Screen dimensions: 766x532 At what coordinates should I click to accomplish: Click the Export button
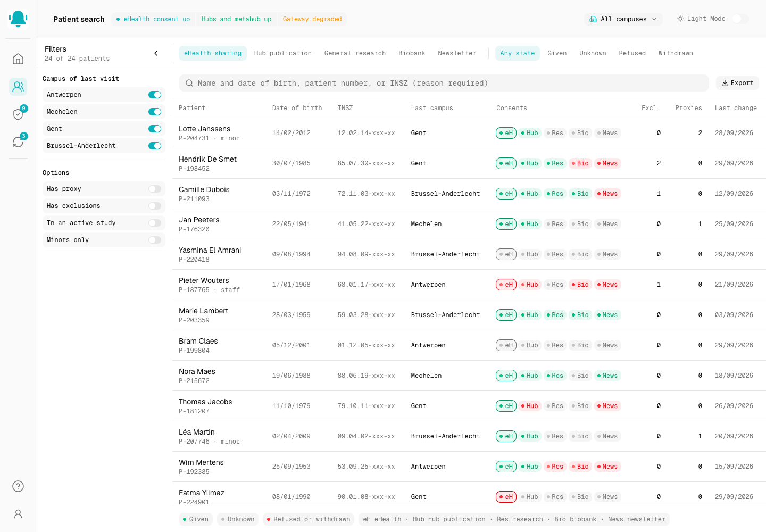[x=737, y=83]
